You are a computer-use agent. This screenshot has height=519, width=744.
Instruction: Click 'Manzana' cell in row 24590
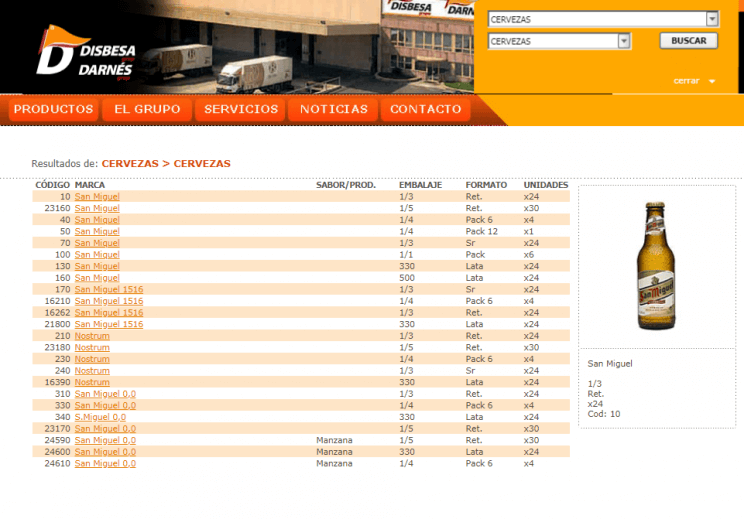click(334, 441)
